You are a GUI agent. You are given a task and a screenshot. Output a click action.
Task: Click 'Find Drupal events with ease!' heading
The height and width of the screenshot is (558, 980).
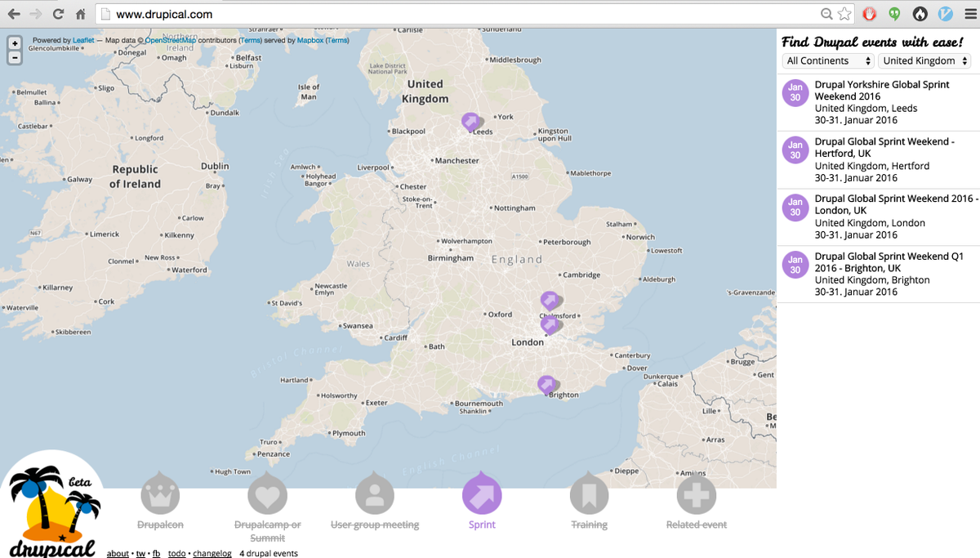872,42
